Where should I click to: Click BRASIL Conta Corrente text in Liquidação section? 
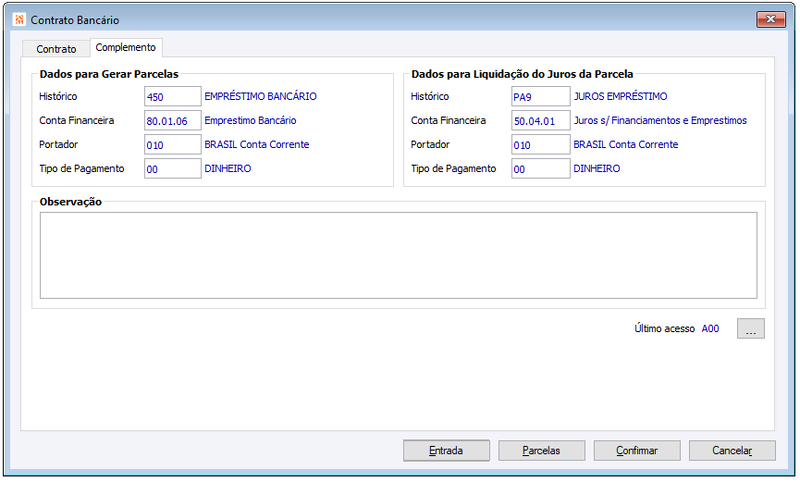[x=626, y=145]
